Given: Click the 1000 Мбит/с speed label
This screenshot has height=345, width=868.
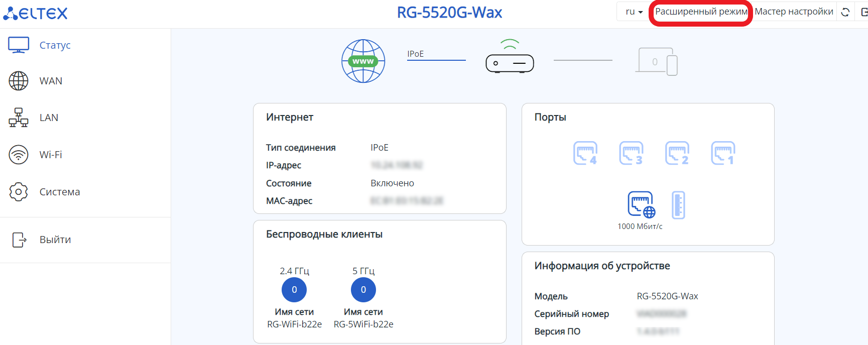Looking at the screenshot, I should click(x=640, y=226).
